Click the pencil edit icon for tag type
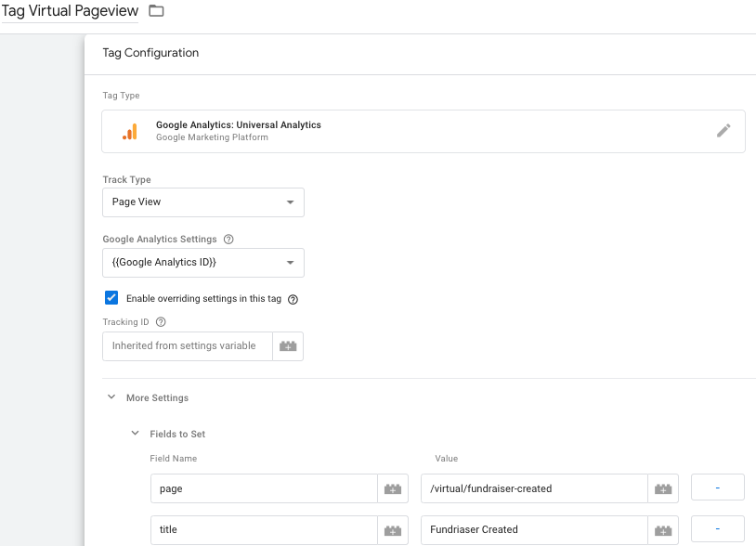 pyautogui.click(x=723, y=131)
